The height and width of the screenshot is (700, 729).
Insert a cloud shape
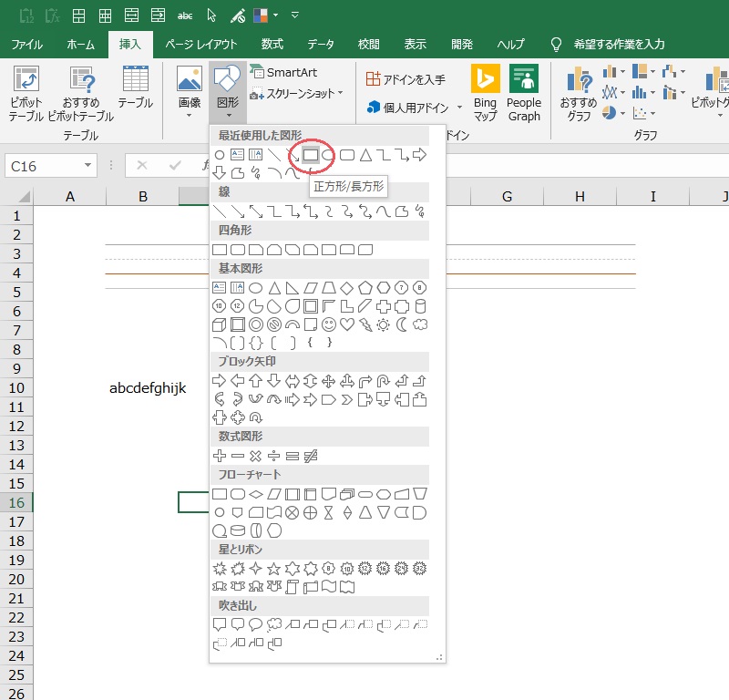[x=420, y=324]
